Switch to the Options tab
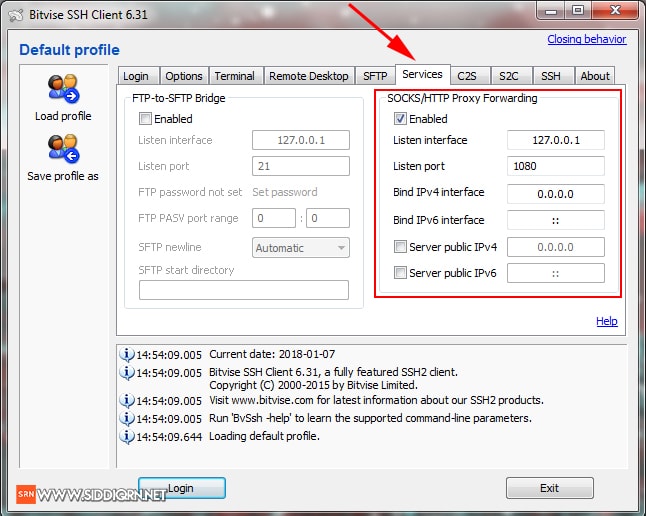Viewport: 646px width, 516px height. tap(184, 76)
